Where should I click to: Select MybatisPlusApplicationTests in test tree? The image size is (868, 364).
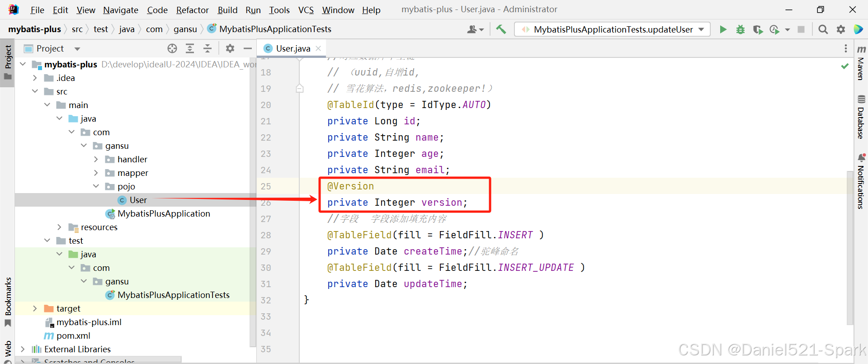pos(168,295)
